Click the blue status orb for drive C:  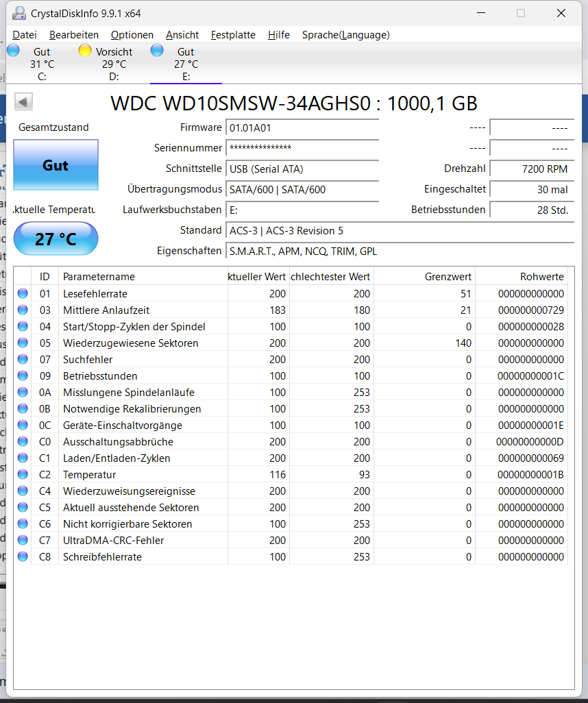(14, 50)
